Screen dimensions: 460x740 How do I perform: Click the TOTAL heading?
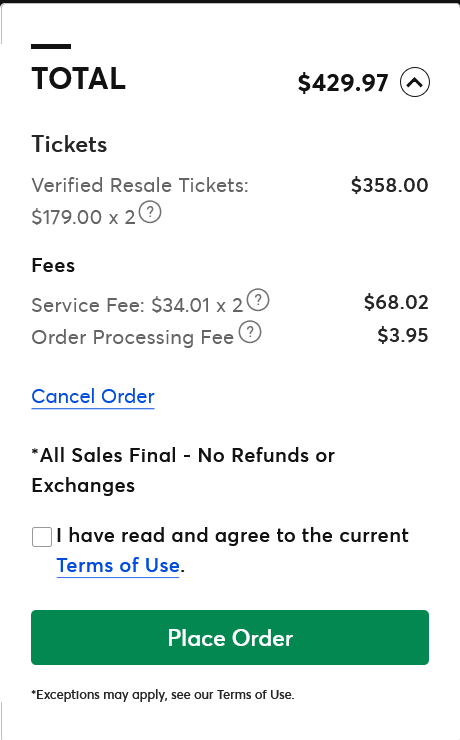click(x=79, y=78)
